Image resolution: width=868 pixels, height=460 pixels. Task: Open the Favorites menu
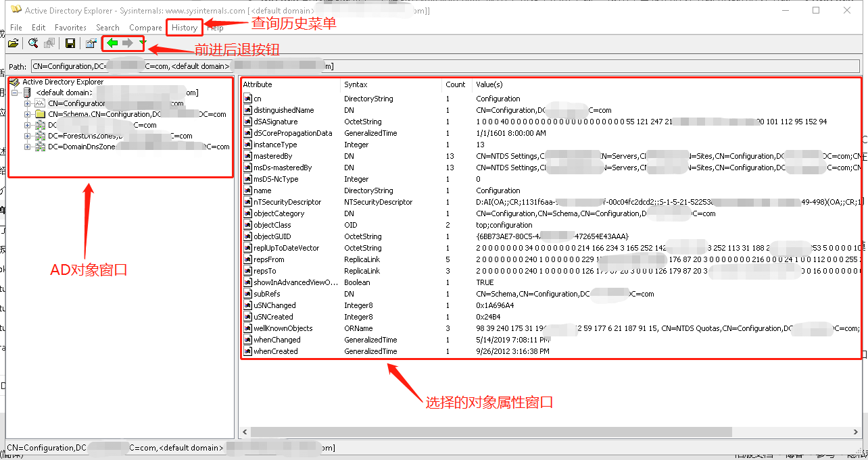tap(70, 28)
